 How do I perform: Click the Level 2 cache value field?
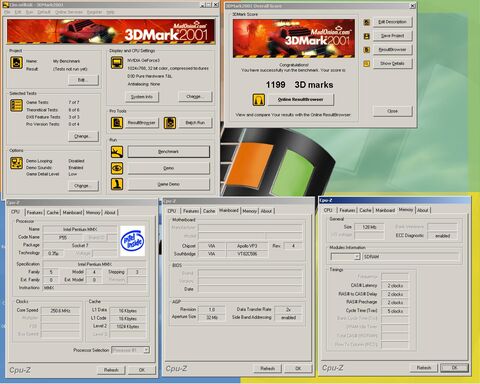[128, 326]
